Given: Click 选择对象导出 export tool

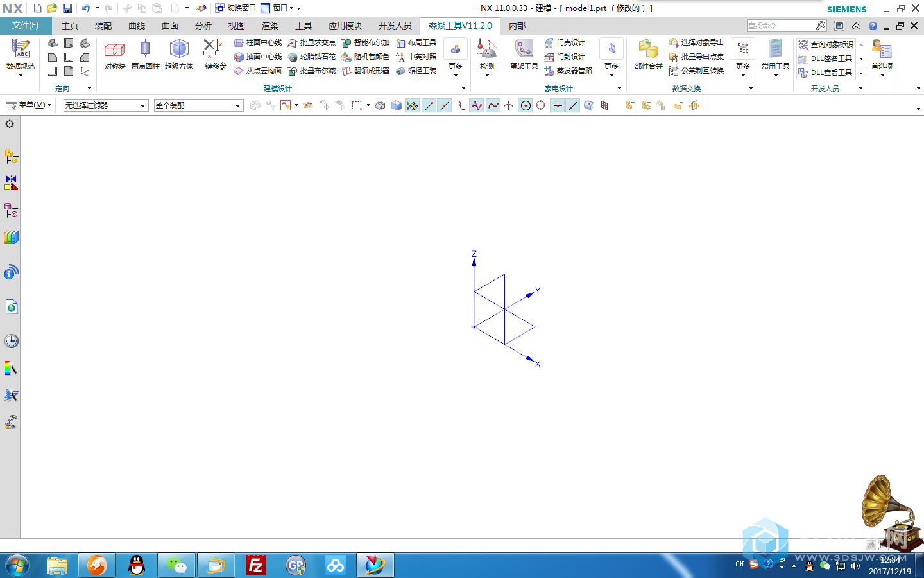Looking at the screenshot, I should (x=696, y=42).
